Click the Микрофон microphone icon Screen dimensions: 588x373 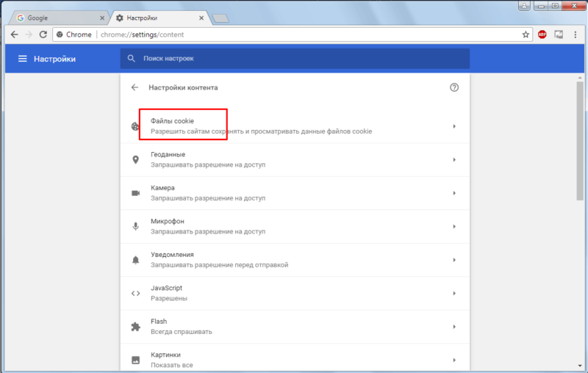[135, 226]
